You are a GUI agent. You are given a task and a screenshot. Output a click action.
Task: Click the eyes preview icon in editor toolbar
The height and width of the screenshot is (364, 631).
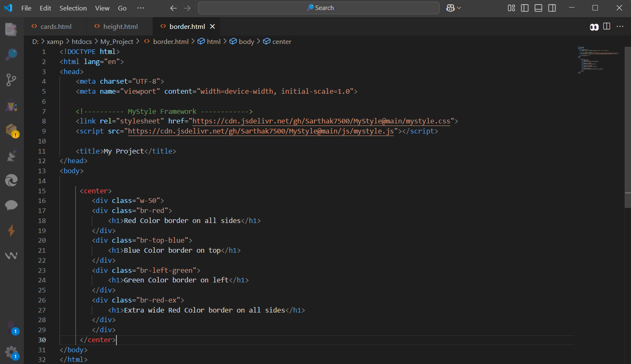point(594,27)
